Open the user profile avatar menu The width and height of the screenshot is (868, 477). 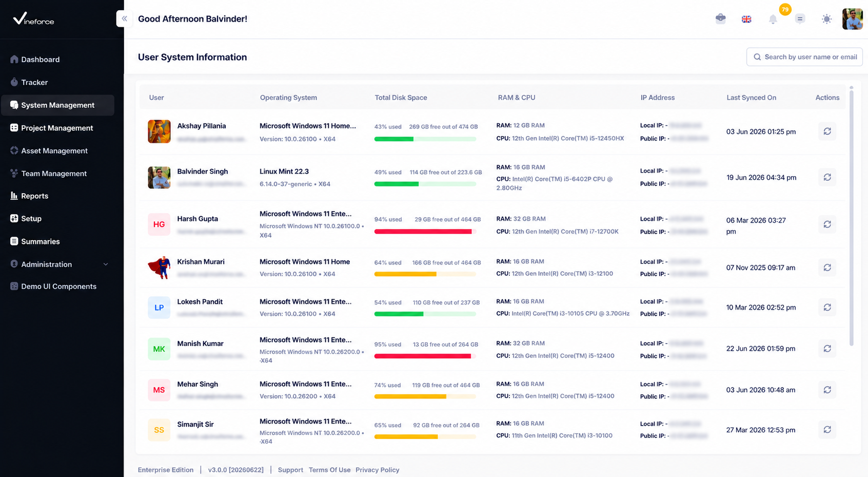852,19
